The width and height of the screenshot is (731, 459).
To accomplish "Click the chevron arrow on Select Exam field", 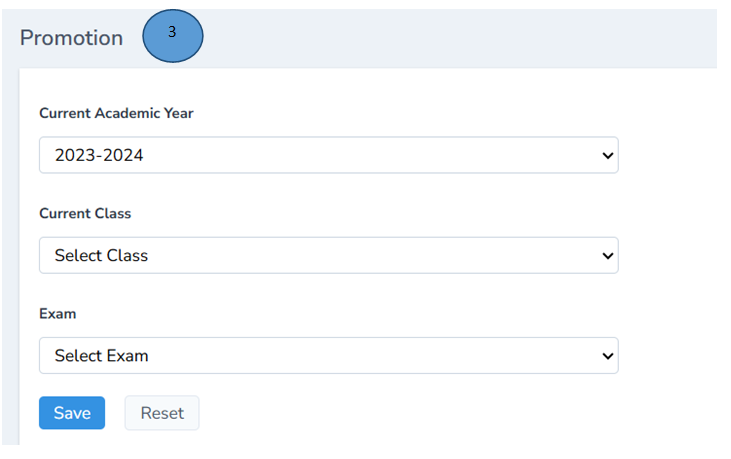I will pyautogui.click(x=606, y=356).
